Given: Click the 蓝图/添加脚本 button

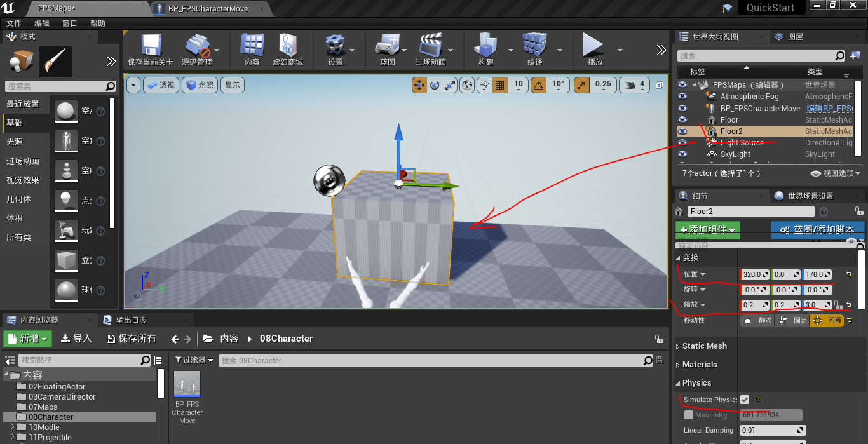Looking at the screenshot, I should pos(818,229).
